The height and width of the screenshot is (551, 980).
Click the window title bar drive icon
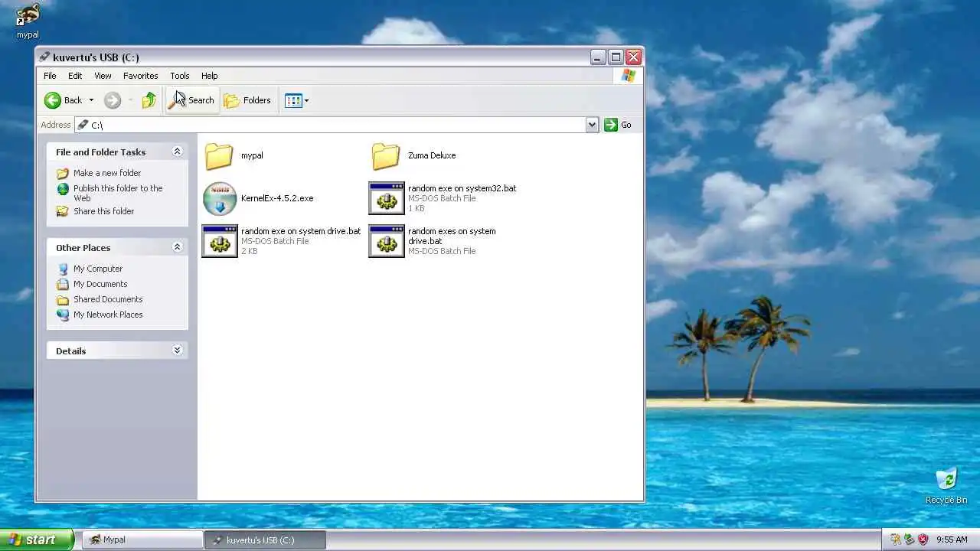[x=44, y=57]
